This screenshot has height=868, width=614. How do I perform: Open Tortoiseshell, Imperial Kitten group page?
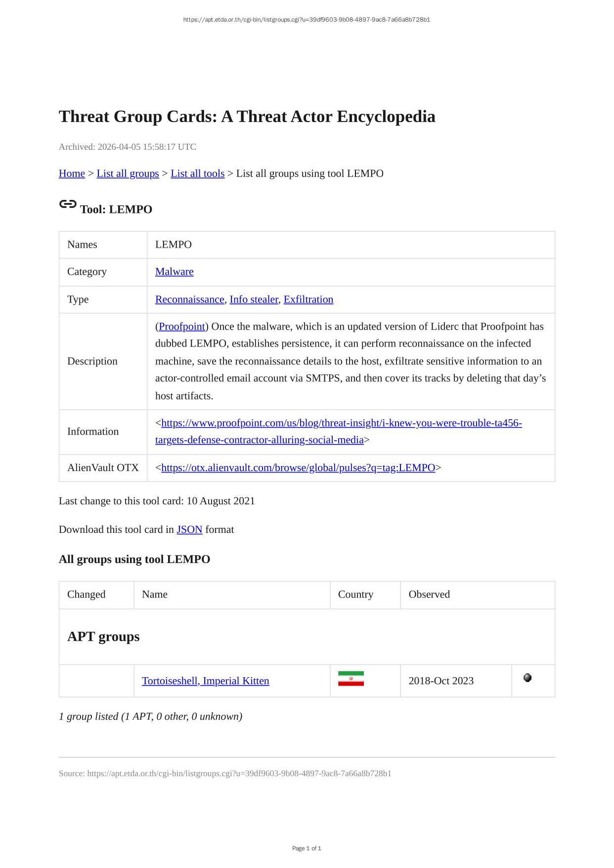205,681
